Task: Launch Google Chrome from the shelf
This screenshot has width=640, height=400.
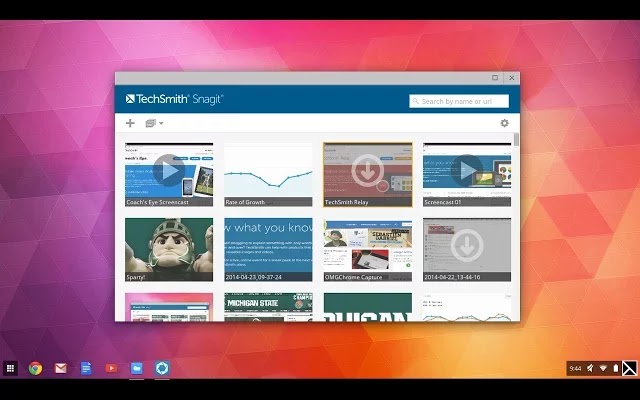Action: point(36,369)
